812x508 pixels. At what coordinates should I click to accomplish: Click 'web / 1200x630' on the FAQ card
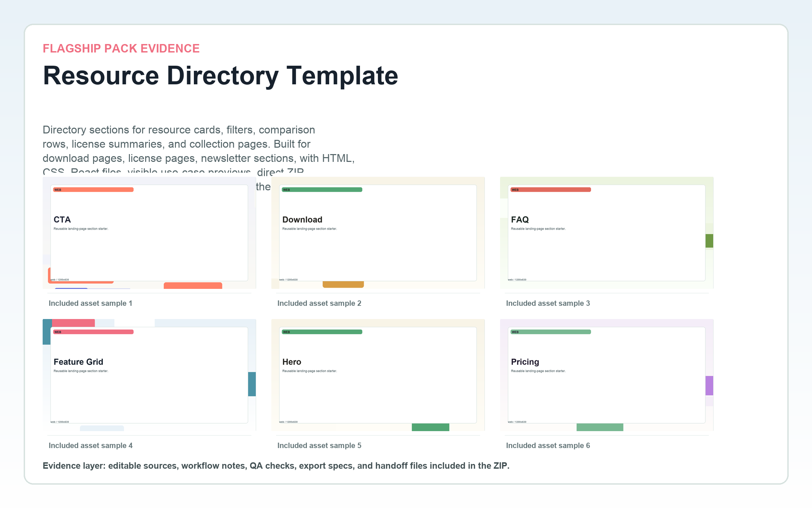tap(517, 280)
